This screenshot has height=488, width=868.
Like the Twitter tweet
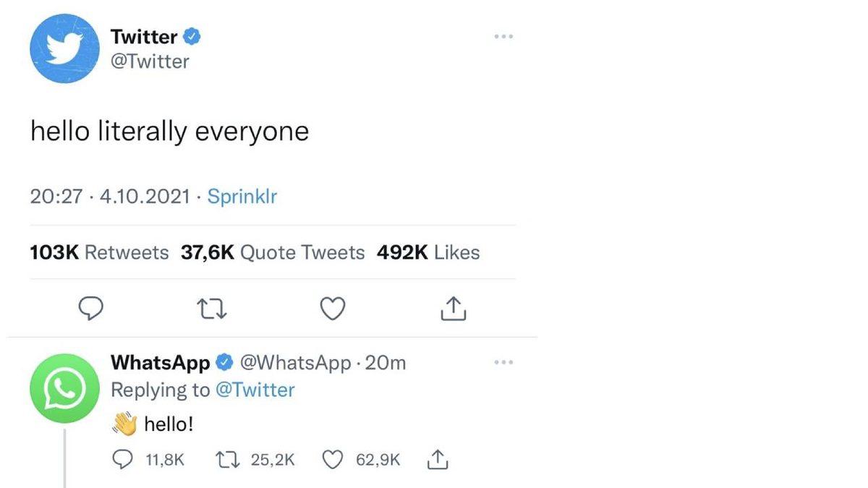tap(332, 308)
